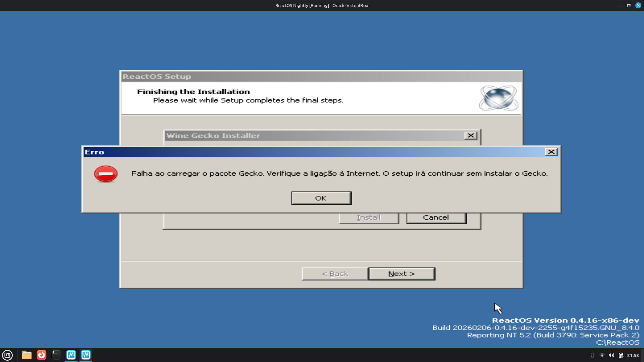
Task: Click the ReactOS globe logo
Action: [x=498, y=98]
